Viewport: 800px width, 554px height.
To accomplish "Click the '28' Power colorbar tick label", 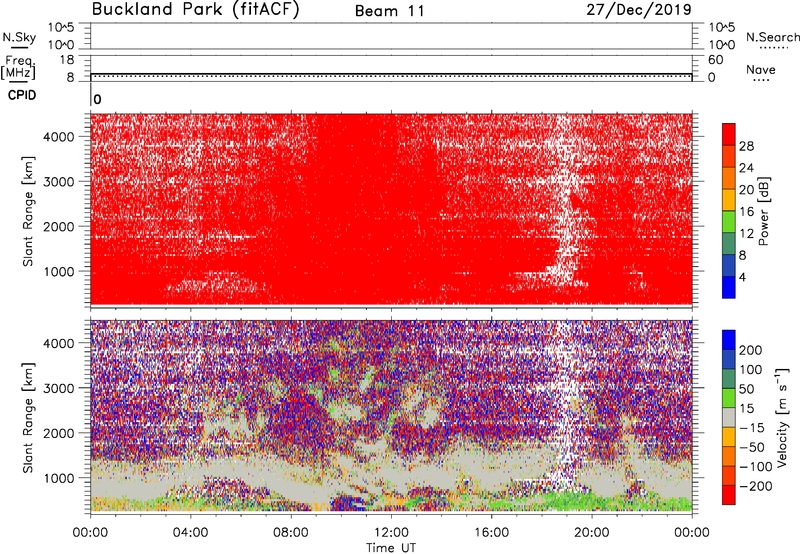I will [x=746, y=146].
